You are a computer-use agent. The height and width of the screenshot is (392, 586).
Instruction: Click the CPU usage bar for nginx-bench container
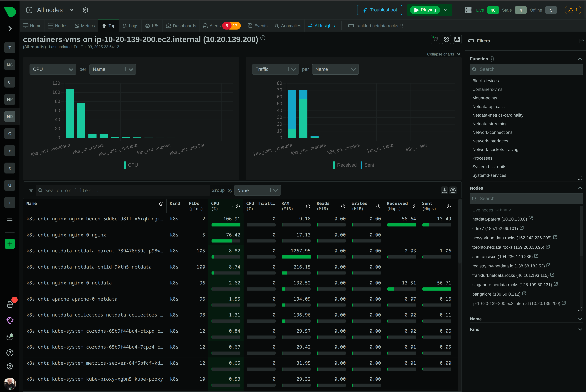click(x=226, y=225)
